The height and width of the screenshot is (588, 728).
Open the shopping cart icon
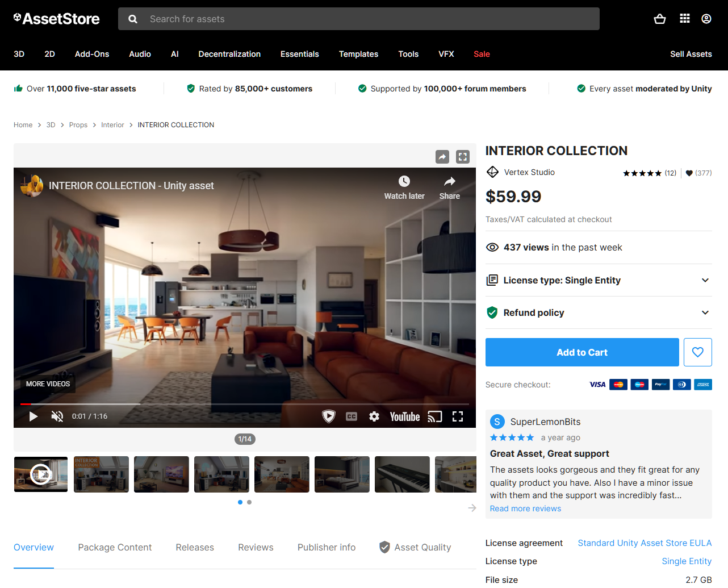[x=659, y=19]
